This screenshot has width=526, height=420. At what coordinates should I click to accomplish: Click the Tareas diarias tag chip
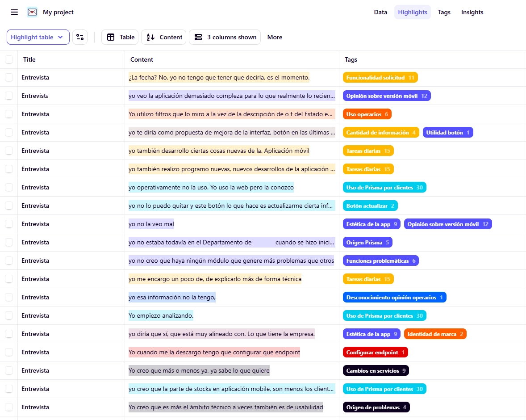pos(368,151)
